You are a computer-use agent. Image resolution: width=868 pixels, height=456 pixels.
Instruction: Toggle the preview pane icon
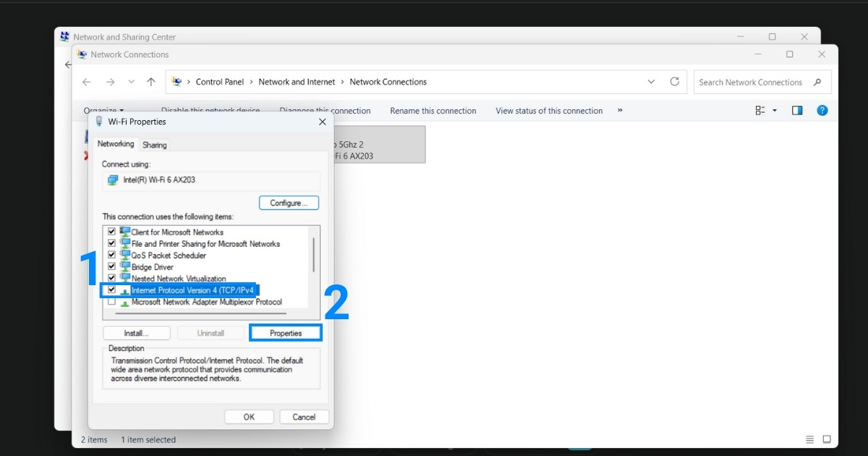click(x=797, y=111)
